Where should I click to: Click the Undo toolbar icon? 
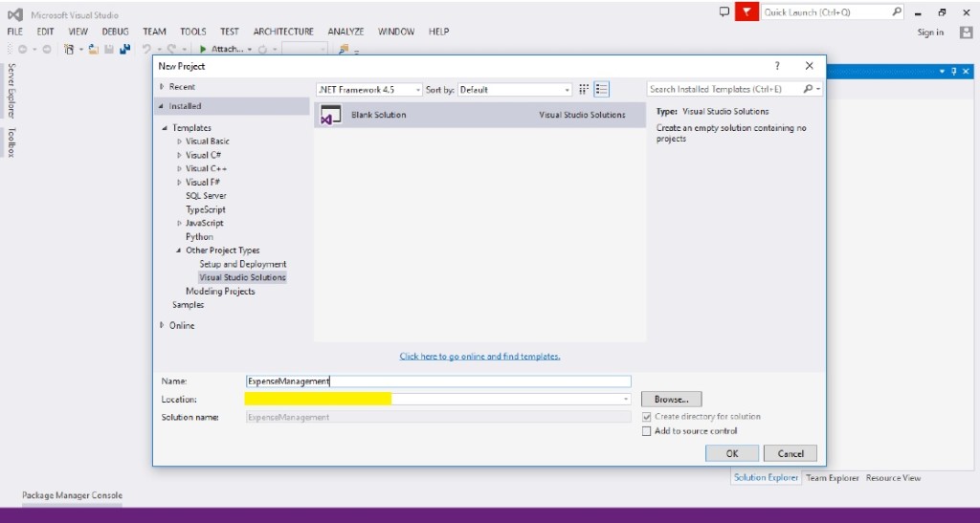[146, 49]
